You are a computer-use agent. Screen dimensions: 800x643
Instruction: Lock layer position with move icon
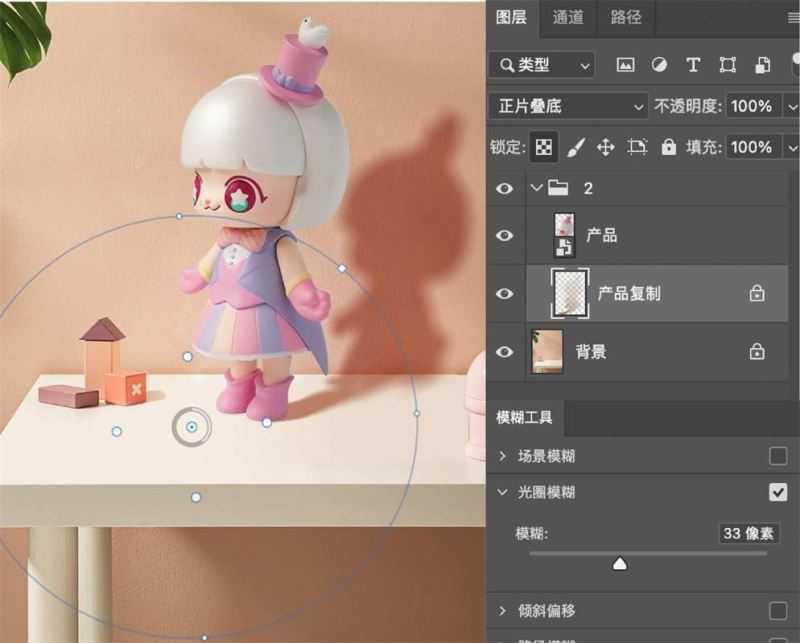click(605, 147)
